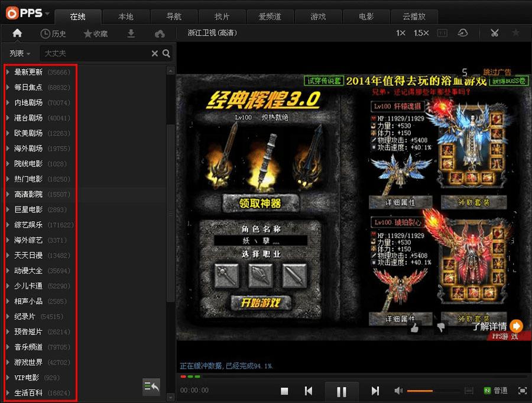Switch to the 电影 tab
The height and width of the screenshot is (403, 532).
(366, 17)
